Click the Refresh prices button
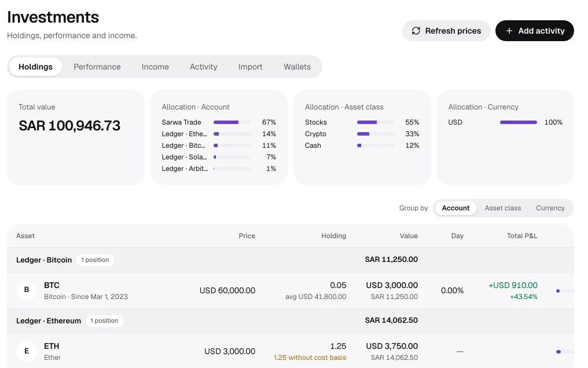 pyautogui.click(x=446, y=31)
